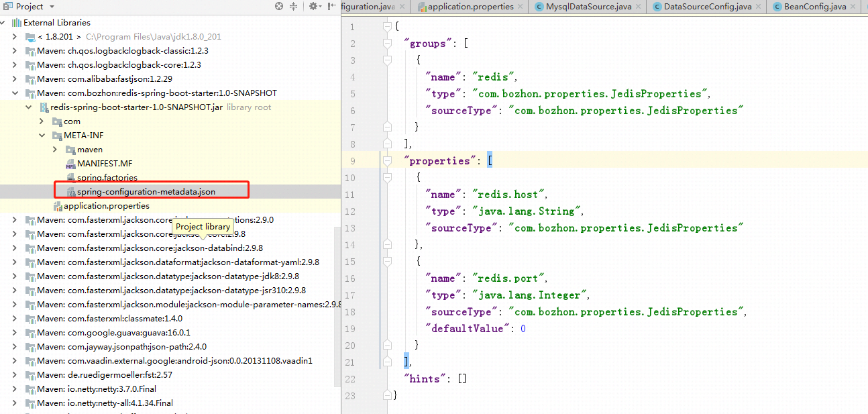Image resolution: width=868 pixels, height=414 pixels.
Task: Click the application.properties file icon in the tree
Action: tap(57, 206)
